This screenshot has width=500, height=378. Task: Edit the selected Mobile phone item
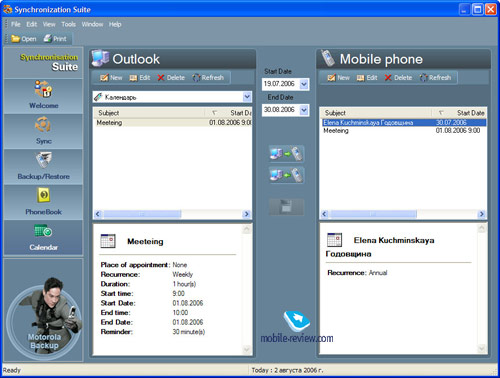(x=367, y=78)
